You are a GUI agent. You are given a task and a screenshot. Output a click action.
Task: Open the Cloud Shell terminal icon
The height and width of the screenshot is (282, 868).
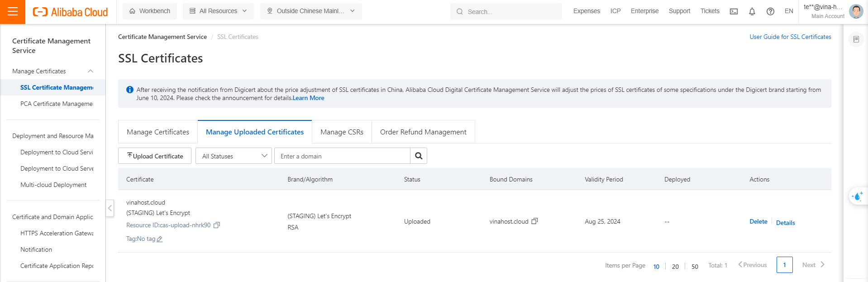(x=734, y=11)
